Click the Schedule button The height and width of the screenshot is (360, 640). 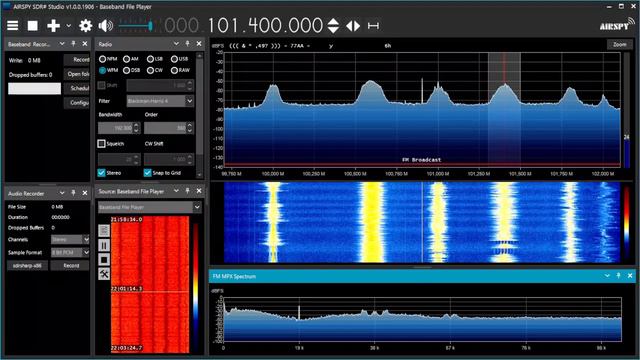point(77,88)
